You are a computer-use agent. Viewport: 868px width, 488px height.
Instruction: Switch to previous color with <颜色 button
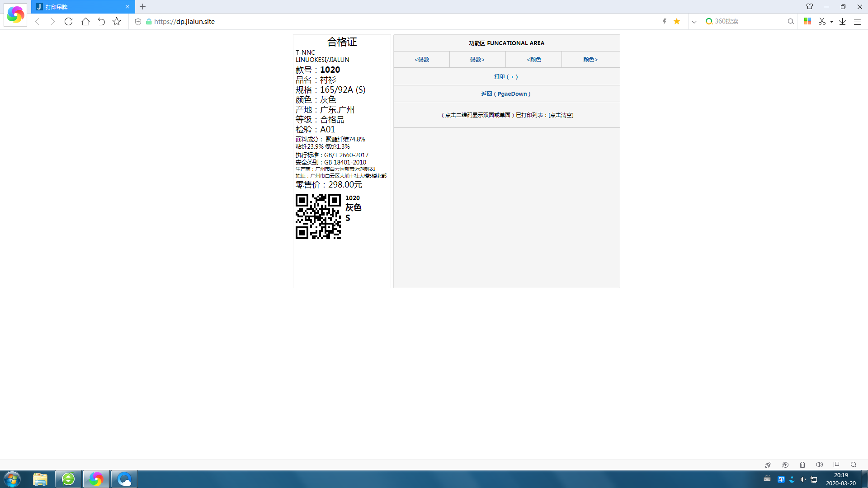[x=533, y=60]
